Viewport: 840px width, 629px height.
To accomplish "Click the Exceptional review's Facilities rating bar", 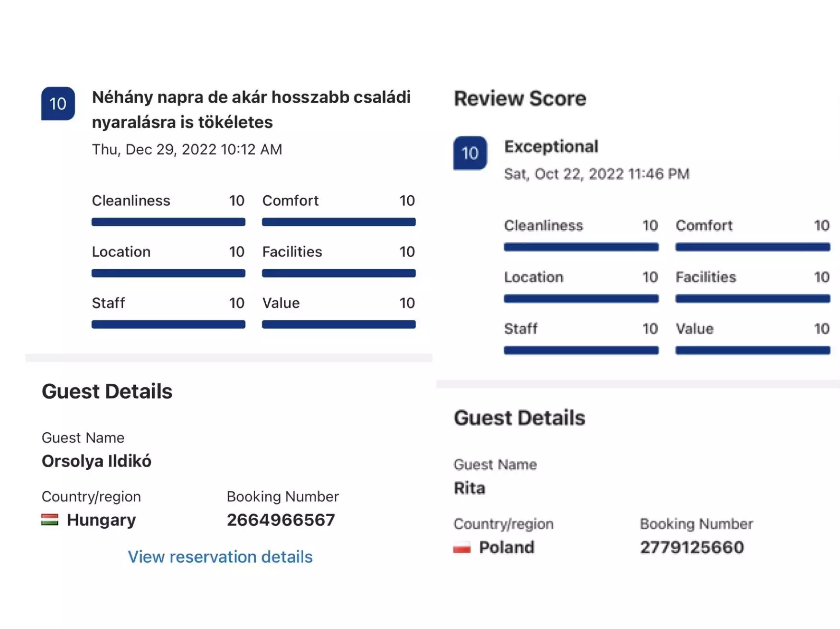I will point(753,299).
